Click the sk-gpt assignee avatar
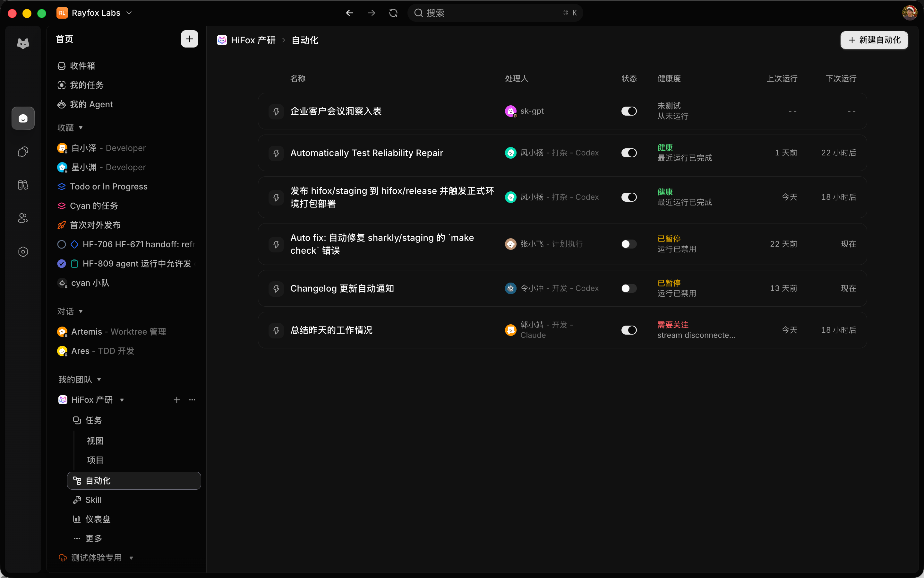Screen dimensions: 924x578 pyautogui.click(x=510, y=111)
